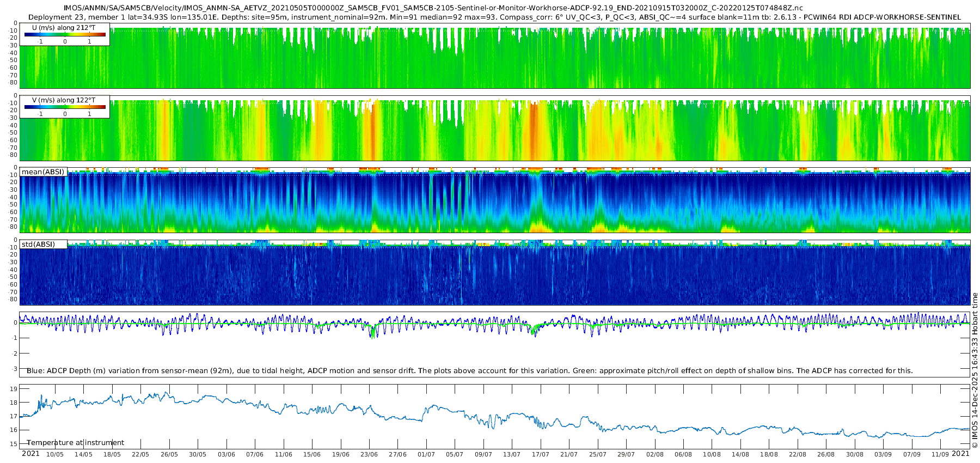Click the V velocity colorbar legend
Screen dimensions: 980x463
65,107
